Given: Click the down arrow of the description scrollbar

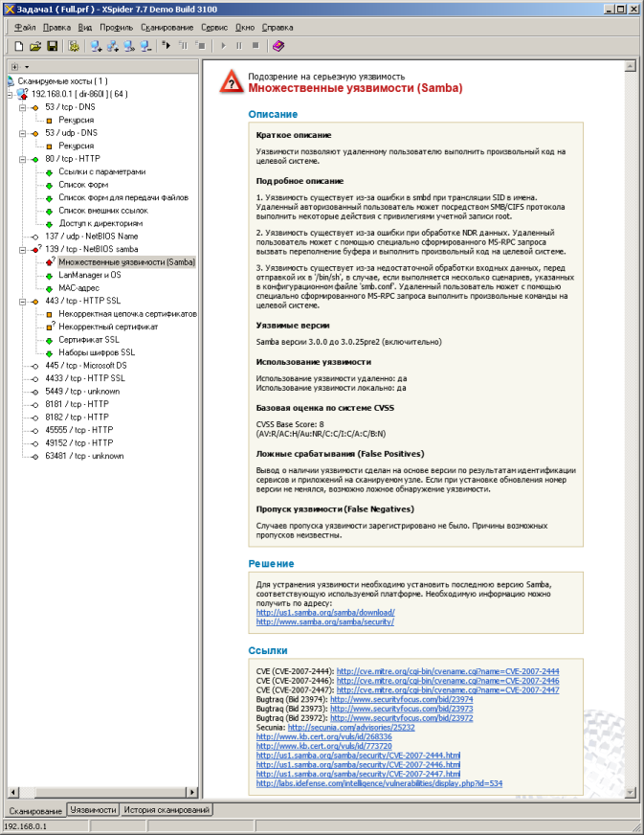Looking at the screenshot, I should pyautogui.click(x=631, y=793).
